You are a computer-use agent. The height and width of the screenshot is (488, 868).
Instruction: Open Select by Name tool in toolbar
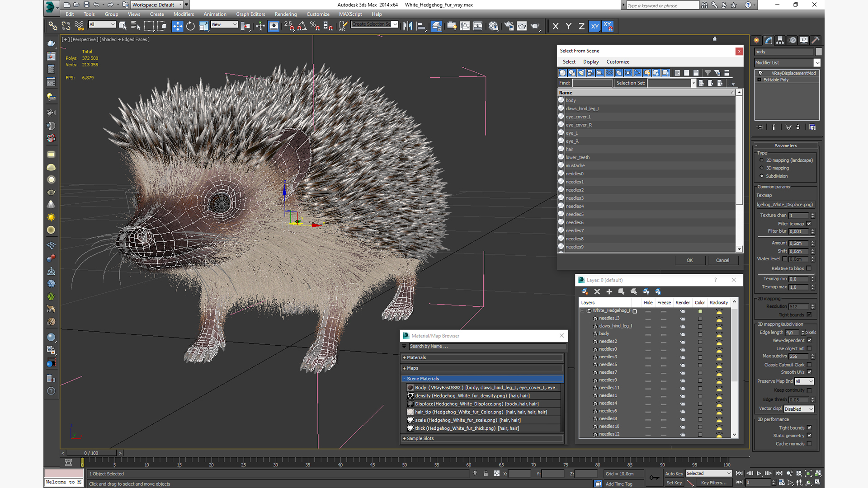point(136,26)
